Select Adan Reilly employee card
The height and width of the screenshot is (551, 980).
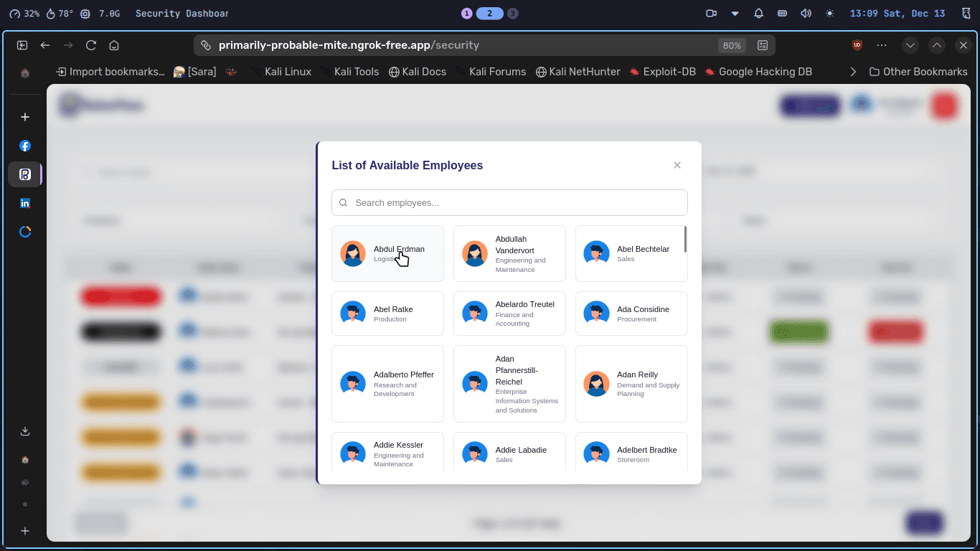click(631, 384)
